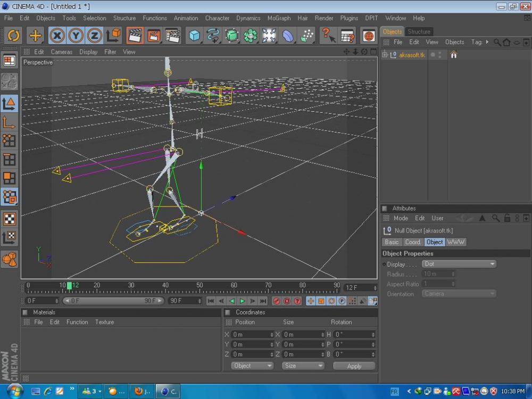Select the Use Texture Tool checker icon
Image resolution: width=532 pixels, height=399 pixels.
[10, 219]
